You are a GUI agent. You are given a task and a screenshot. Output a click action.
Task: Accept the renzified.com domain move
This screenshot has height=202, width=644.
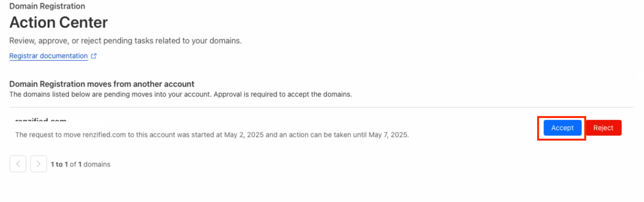(x=562, y=128)
